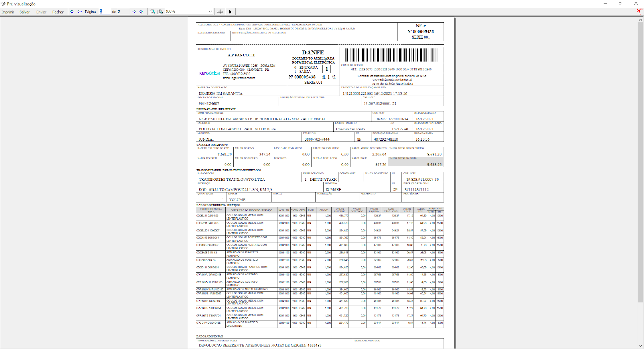The height and width of the screenshot is (350, 644).
Task: Click the product code 0DG2211 02/8H 53
Action: [x=207, y=215]
